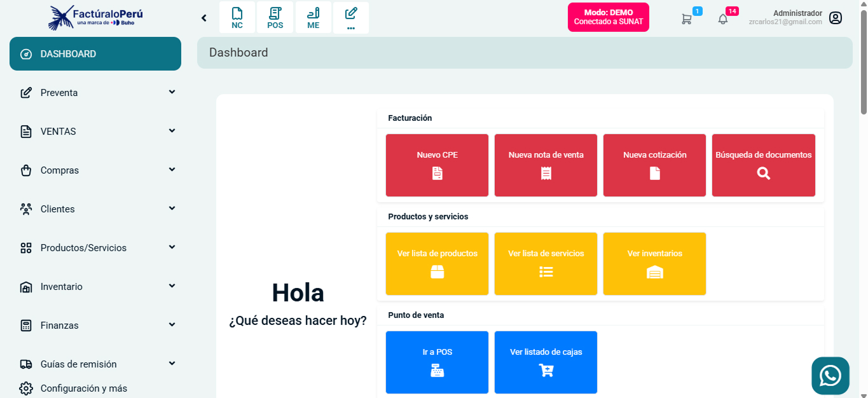Open the Administrador user profile icon
Viewport: 868px width, 398px height.
coord(836,18)
